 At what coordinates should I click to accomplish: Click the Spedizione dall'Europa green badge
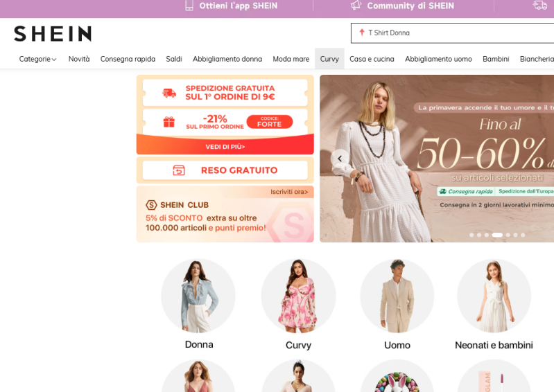click(x=526, y=191)
